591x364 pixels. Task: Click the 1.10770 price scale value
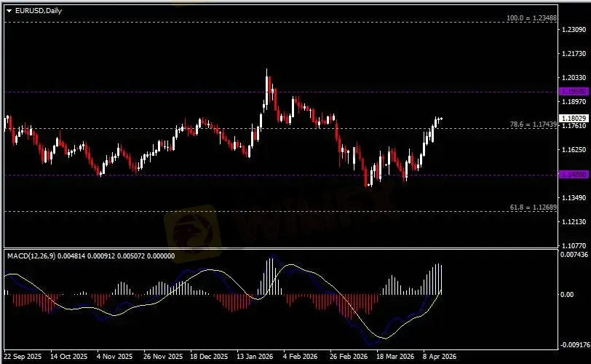574,246
